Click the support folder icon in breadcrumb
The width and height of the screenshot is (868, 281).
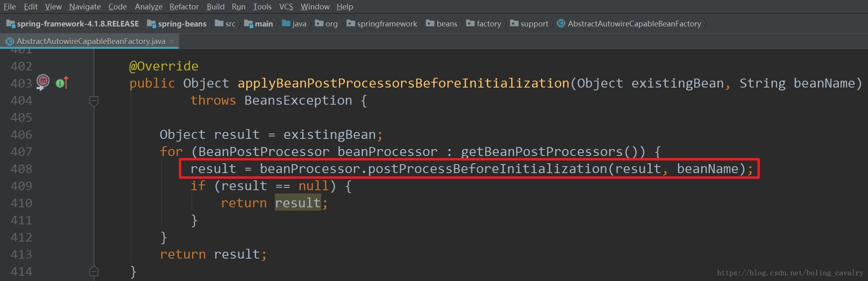coord(514,24)
